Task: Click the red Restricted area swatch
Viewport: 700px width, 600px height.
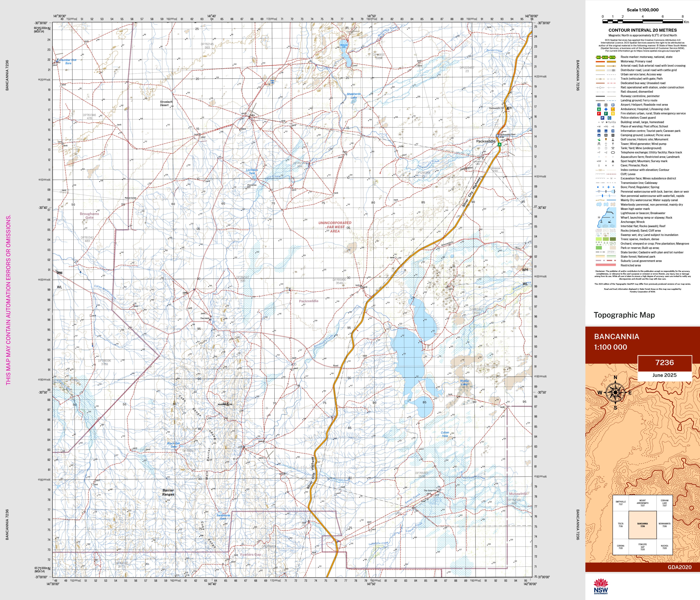Action: tap(606, 265)
